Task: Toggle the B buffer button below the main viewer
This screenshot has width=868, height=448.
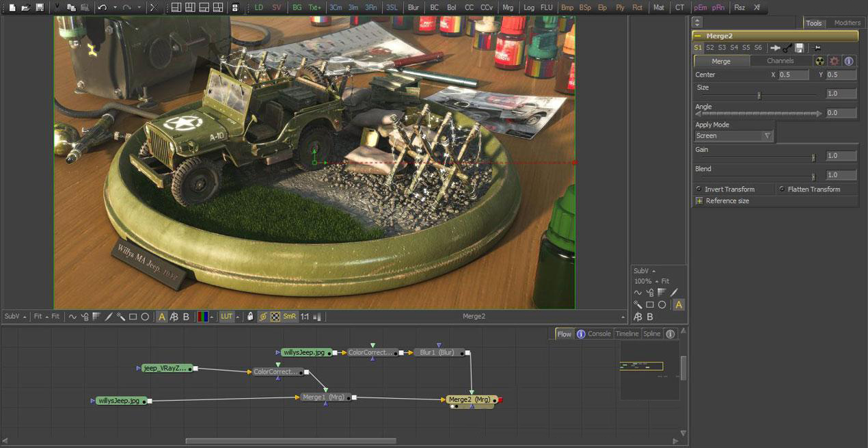Action: (186, 316)
